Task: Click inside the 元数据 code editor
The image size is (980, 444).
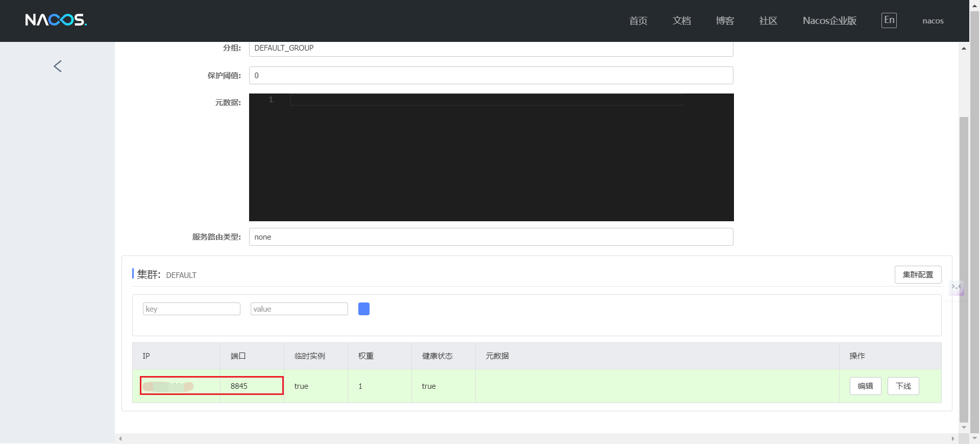Action: click(x=491, y=157)
